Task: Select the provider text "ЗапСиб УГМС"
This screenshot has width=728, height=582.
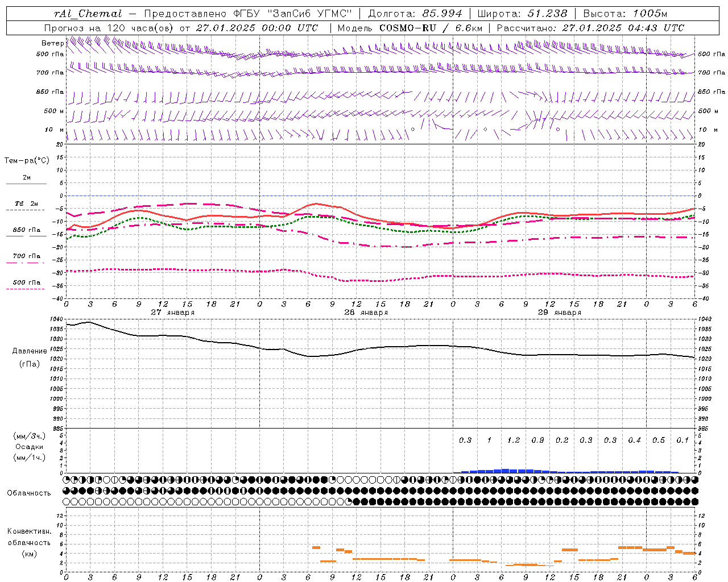Action: tap(309, 14)
